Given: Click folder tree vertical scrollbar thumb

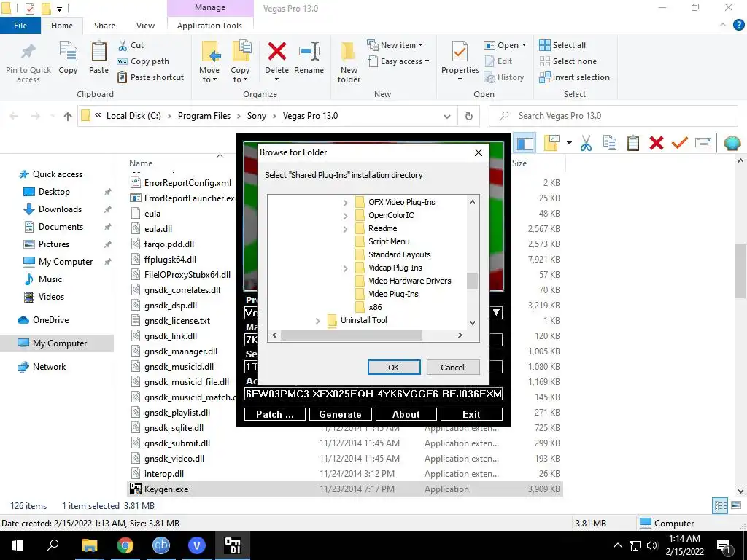Looking at the screenshot, I should [472, 281].
